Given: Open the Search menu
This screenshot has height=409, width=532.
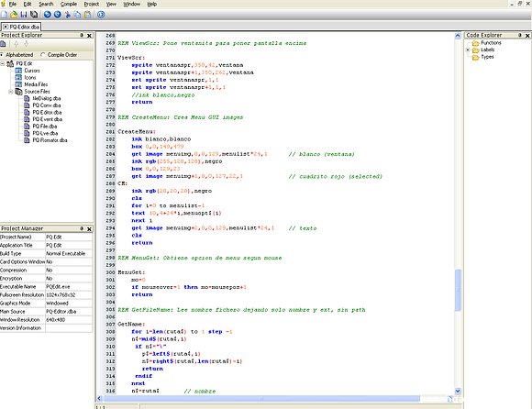Looking at the screenshot, I should [46, 4].
